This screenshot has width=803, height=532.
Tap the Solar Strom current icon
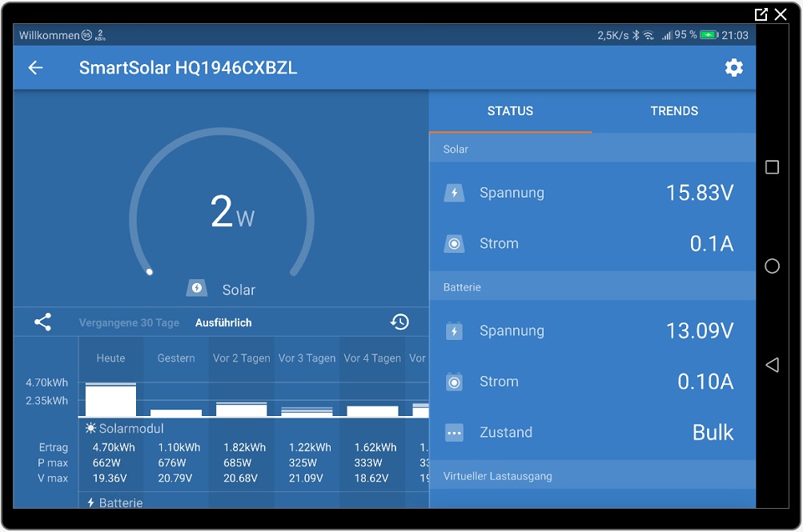point(454,243)
